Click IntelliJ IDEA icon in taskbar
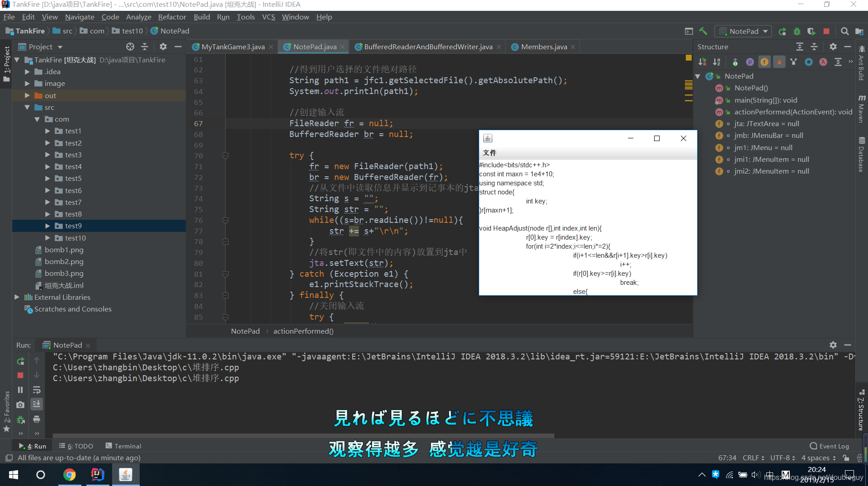Screen dimensions: 868x486 [x=97, y=475]
